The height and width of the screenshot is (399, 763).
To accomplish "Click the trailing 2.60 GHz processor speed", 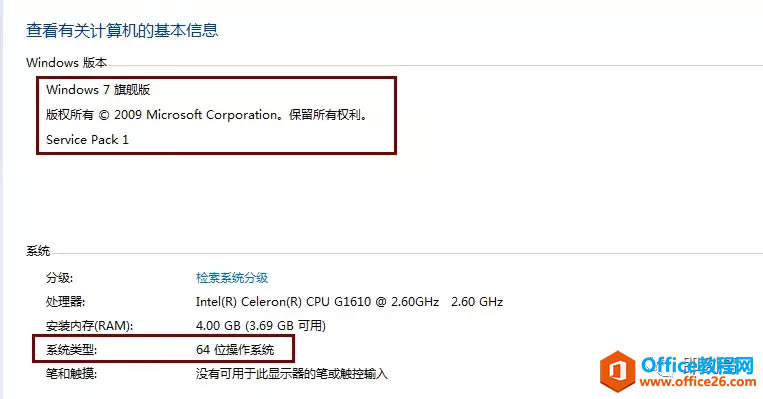I will (477, 302).
